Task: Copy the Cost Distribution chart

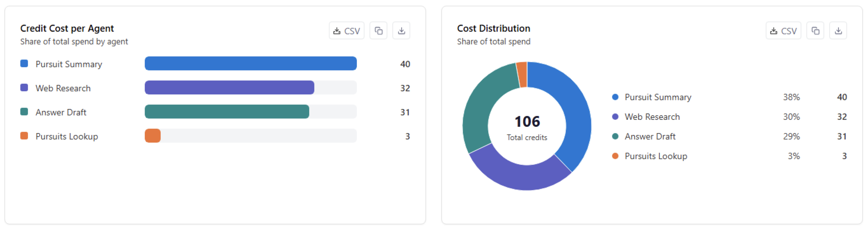Action: click(x=815, y=31)
